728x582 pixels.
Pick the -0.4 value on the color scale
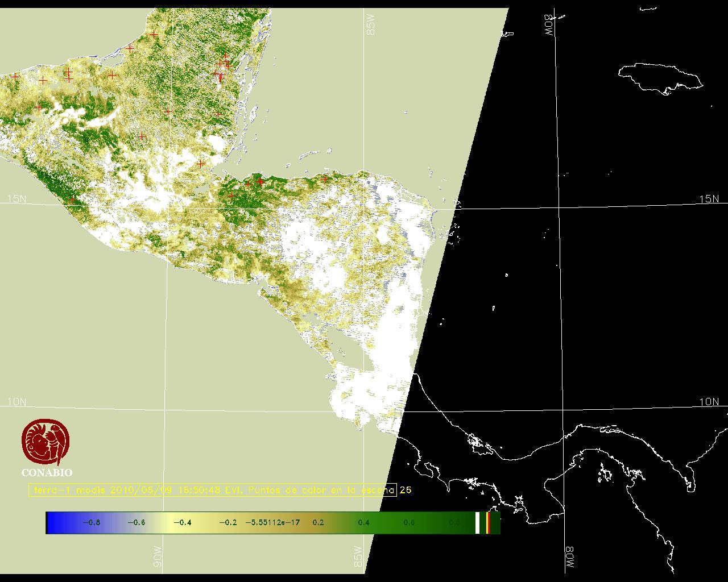(x=182, y=522)
